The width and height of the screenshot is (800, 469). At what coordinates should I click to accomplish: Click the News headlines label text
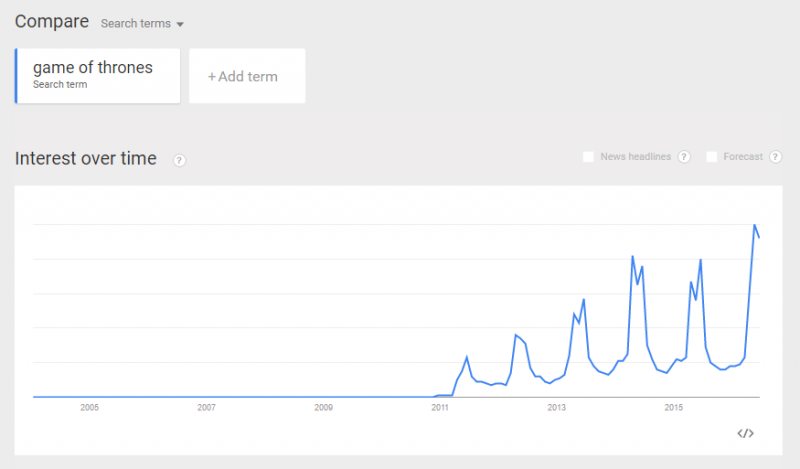pos(635,157)
